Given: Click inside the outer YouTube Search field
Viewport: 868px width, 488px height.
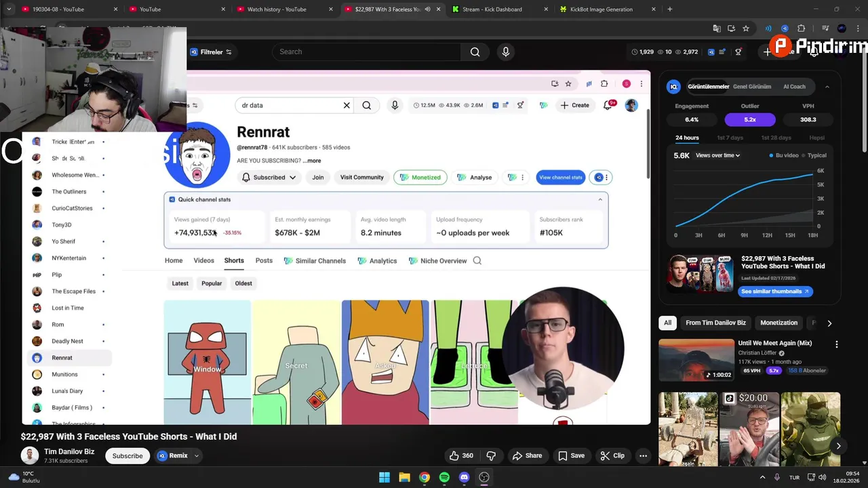Looking at the screenshot, I should (366, 52).
